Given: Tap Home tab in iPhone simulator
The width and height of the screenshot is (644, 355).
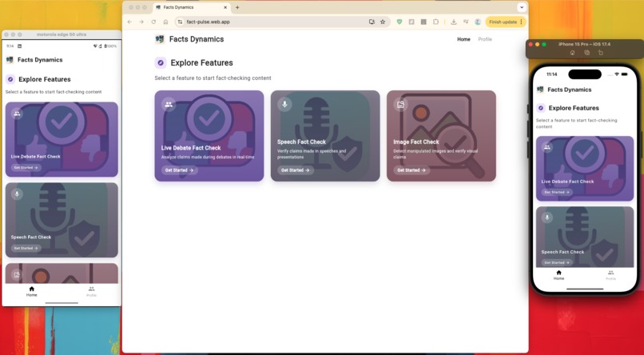Looking at the screenshot, I should 559,275.
